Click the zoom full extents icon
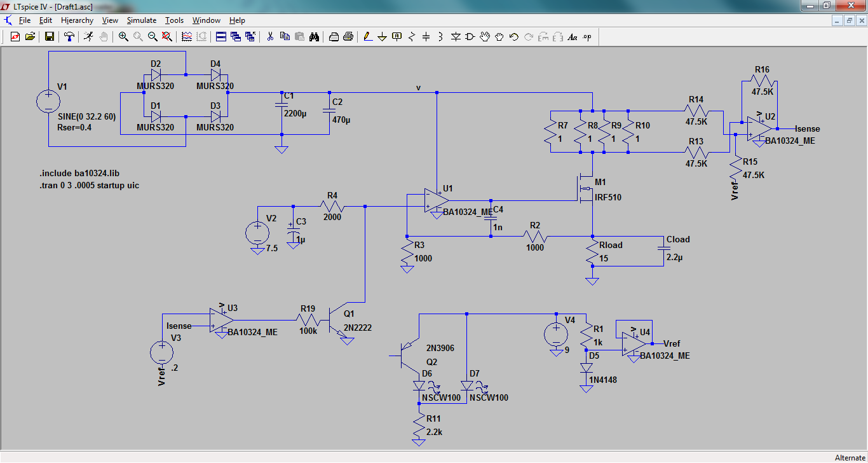The width and height of the screenshot is (868, 463). pyautogui.click(x=167, y=37)
